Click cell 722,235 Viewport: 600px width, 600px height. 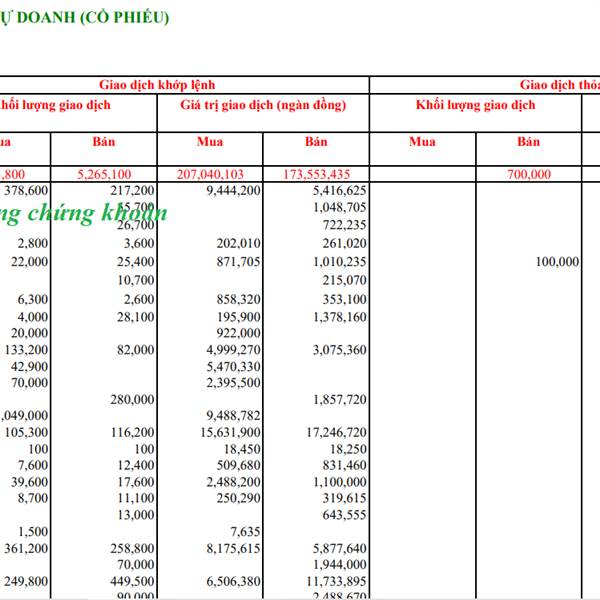click(x=344, y=225)
